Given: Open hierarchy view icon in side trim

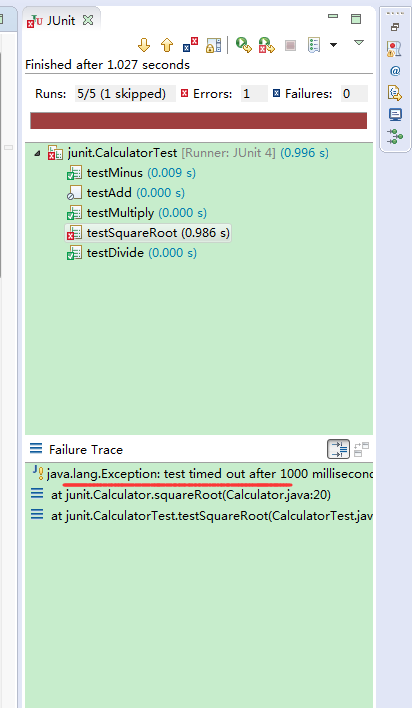Looking at the screenshot, I should click(395, 136).
